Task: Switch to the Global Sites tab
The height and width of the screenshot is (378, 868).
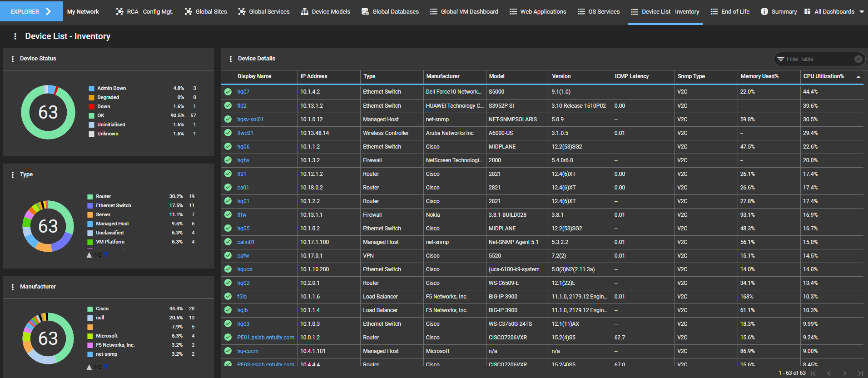Action: pyautogui.click(x=206, y=12)
